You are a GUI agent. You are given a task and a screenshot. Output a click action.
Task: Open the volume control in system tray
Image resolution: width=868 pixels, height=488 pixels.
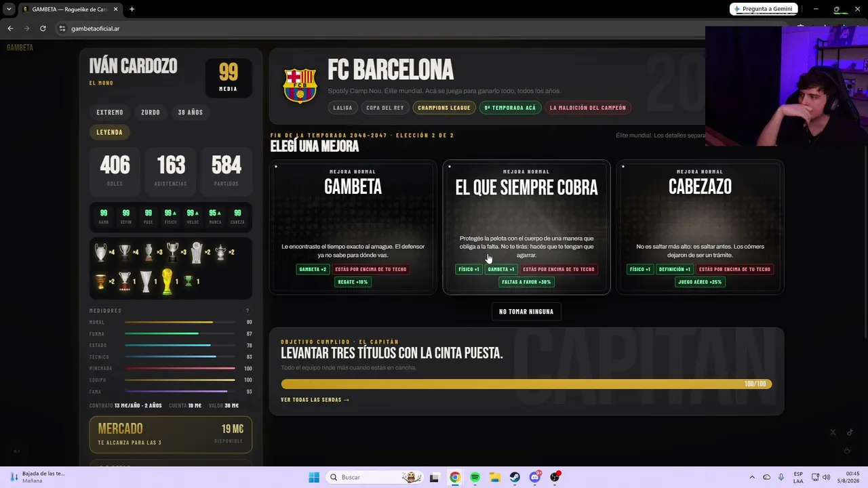point(826,477)
